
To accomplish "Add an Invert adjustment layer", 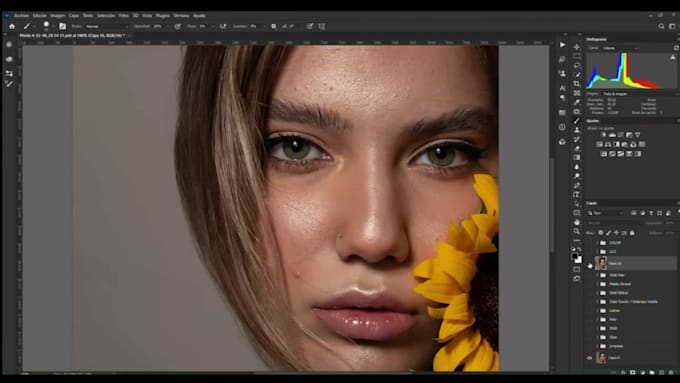I will (604, 154).
